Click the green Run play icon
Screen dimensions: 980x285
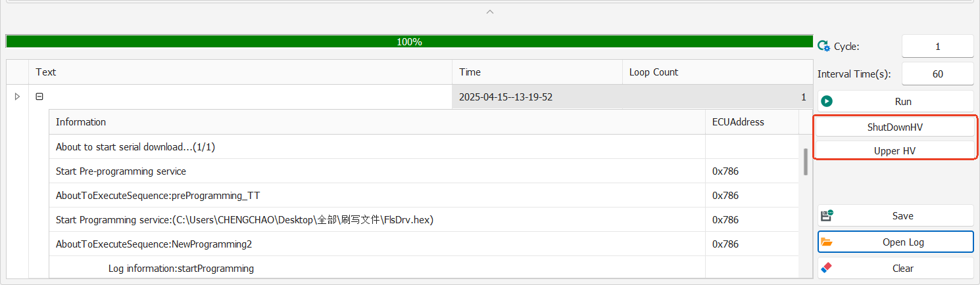827,101
